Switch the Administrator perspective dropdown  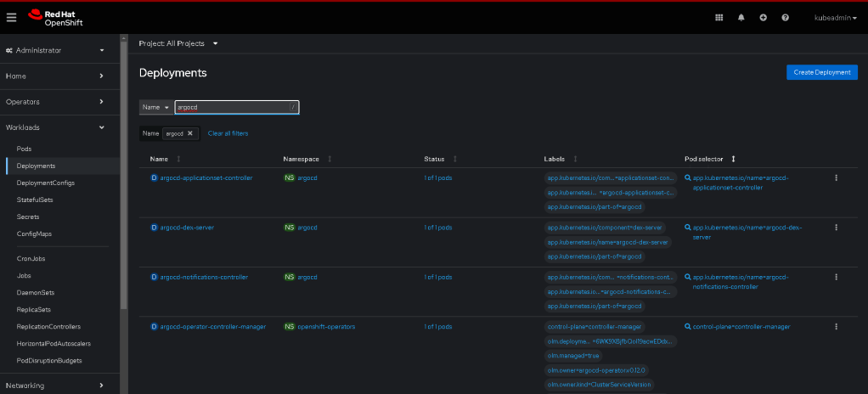pos(55,50)
